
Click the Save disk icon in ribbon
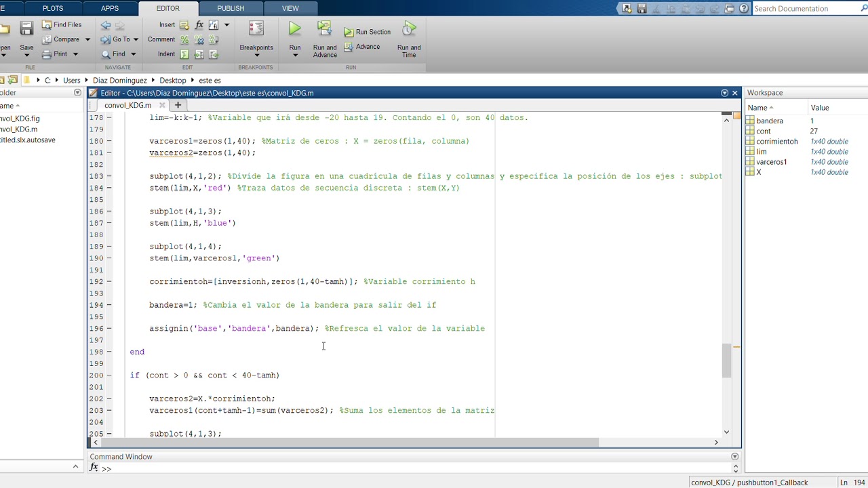[26, 28]
